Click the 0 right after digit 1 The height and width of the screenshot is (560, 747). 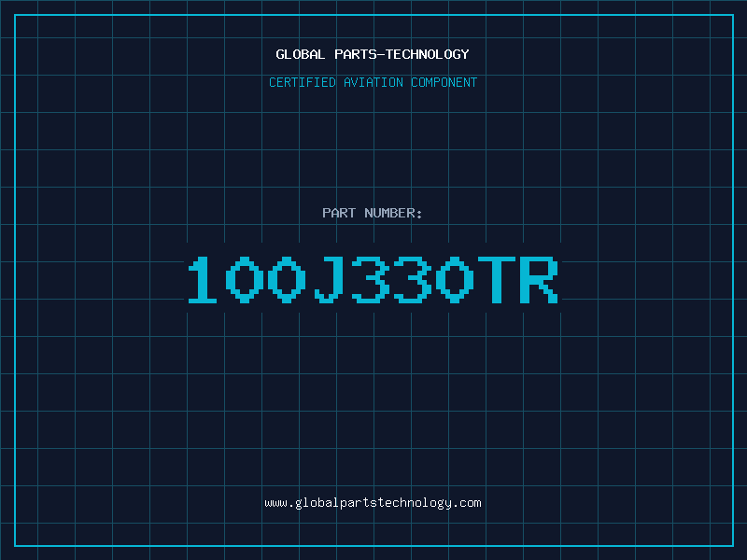(245, 279)
